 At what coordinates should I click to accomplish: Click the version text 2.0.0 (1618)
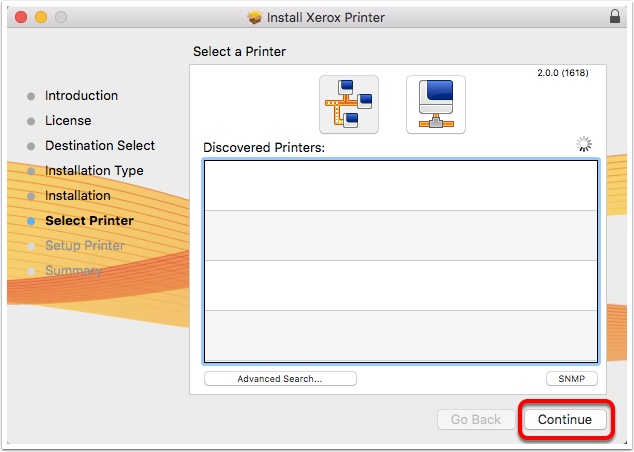coord(563,73)
